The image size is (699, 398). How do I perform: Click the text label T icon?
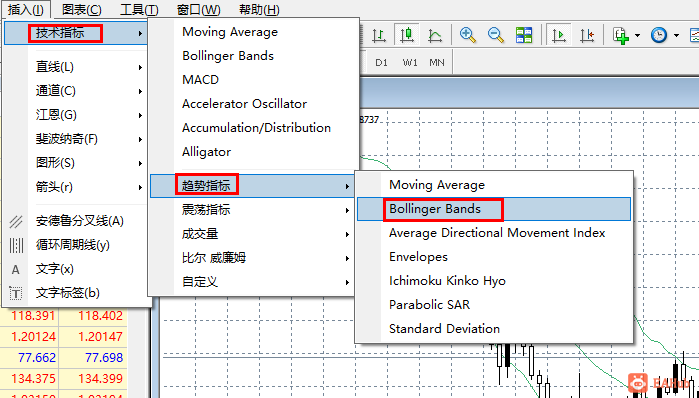[x=16, y=293]
